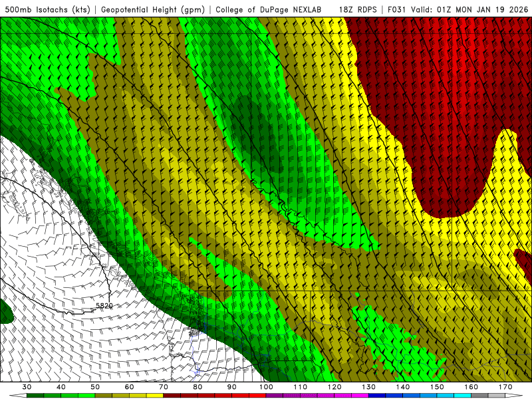
Task: Click the 'F031' forecast hour text
Action: pyautogui.click(x=397, y=9)
